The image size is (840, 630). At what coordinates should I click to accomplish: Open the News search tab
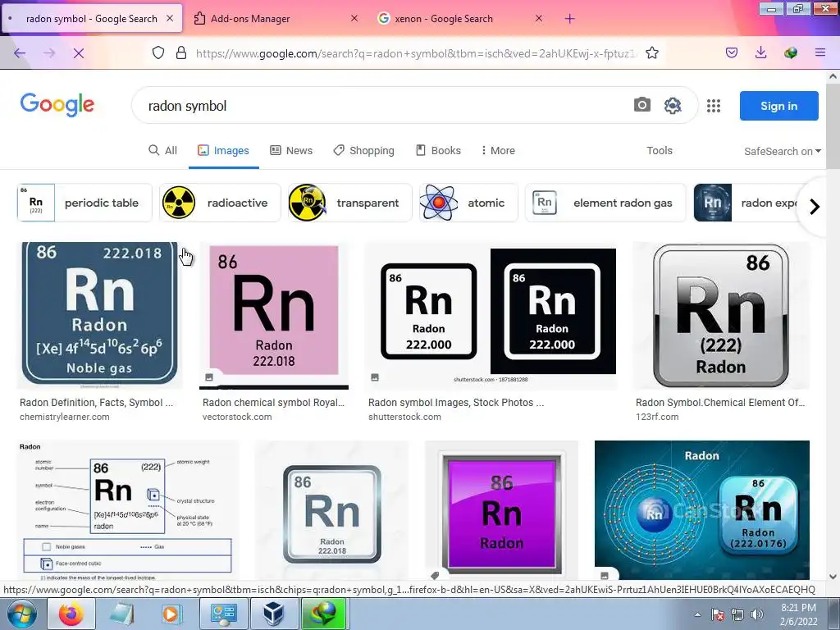point(291,151)
